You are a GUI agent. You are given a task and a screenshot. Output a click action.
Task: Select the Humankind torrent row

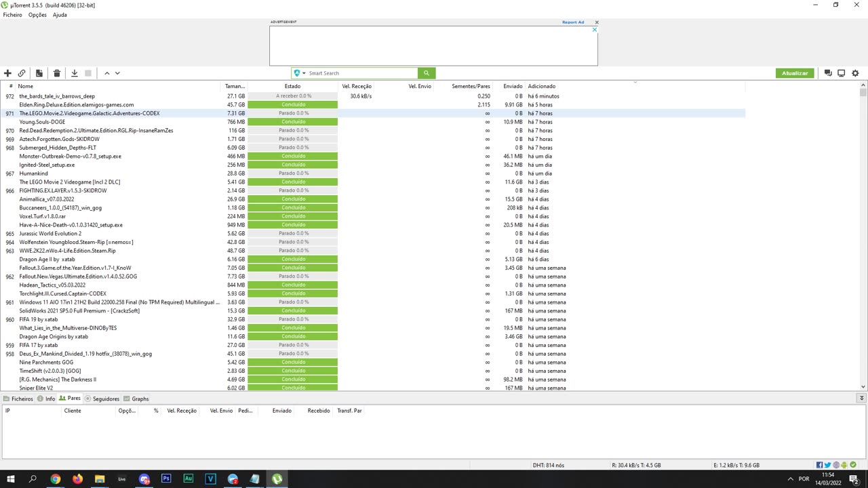(373, 174)
